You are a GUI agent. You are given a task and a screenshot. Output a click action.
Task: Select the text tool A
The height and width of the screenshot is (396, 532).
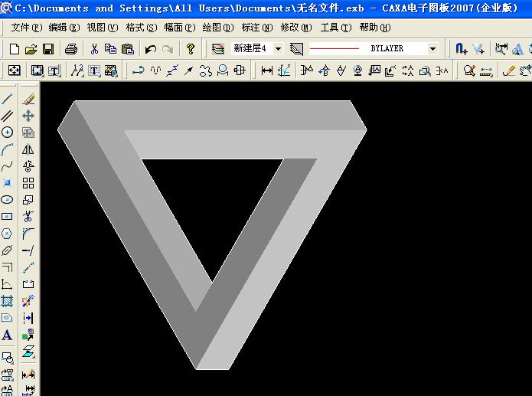pyautogui.click(x=7, y=335)
